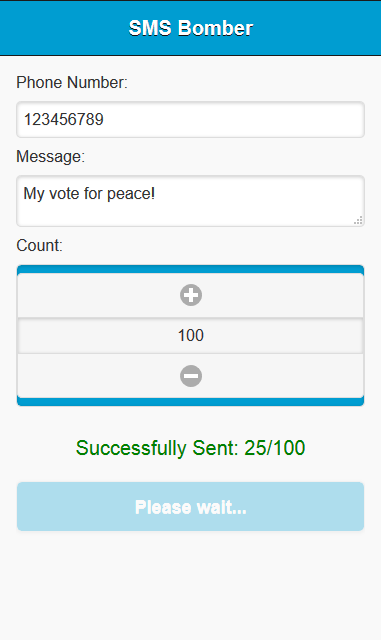Increase the count with the plus icon
381x640 pixels.
(x=191, y=295)
